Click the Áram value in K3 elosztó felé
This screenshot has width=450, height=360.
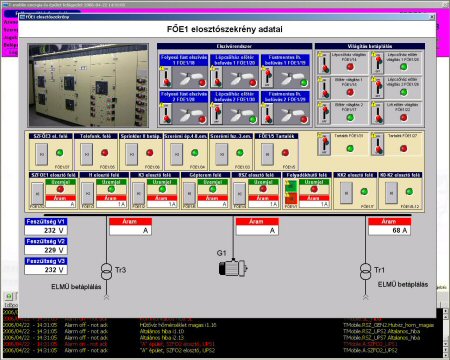pyautogui.click(x=162, y=204)
